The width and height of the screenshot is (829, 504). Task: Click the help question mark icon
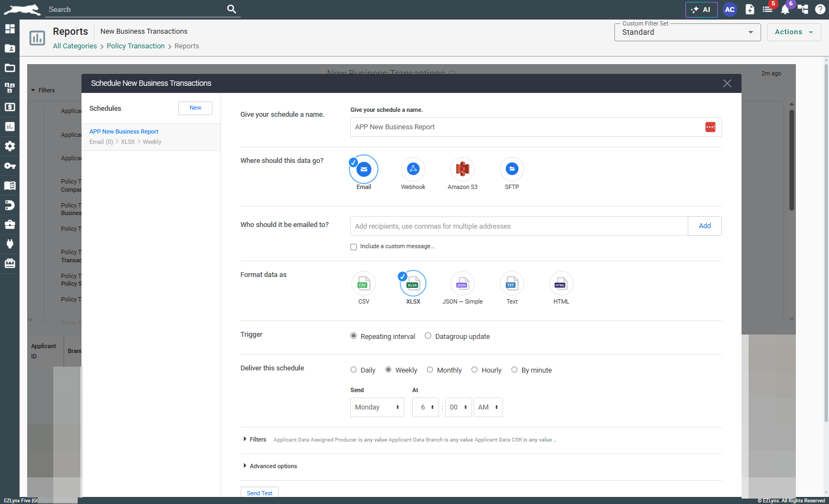point(820,9)
